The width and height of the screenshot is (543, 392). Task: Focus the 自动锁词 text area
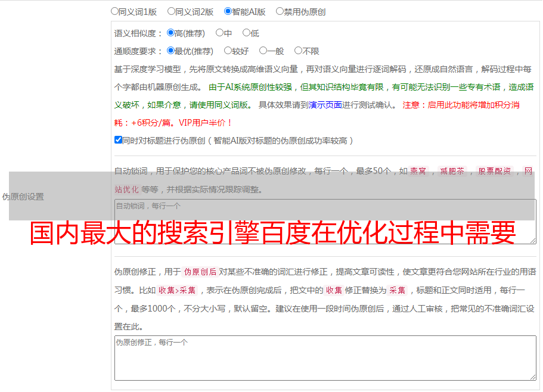pos(325,222)
